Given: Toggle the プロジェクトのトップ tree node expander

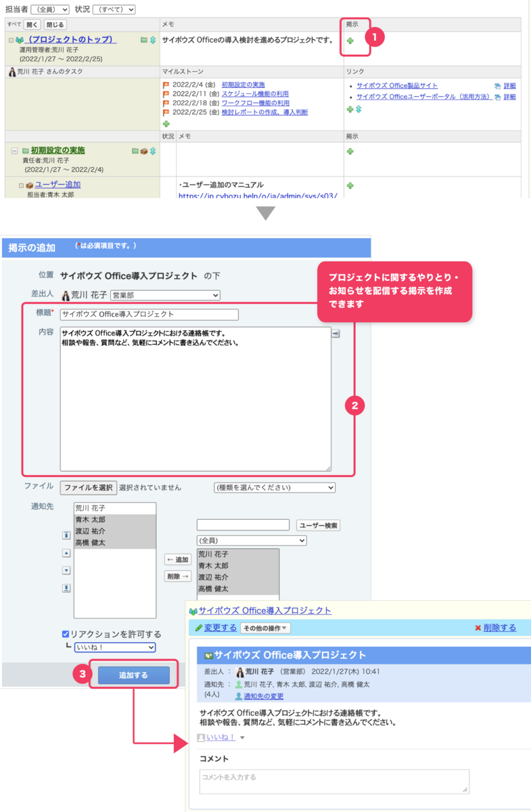Looking at the screenshot, I should pos(11,41).
